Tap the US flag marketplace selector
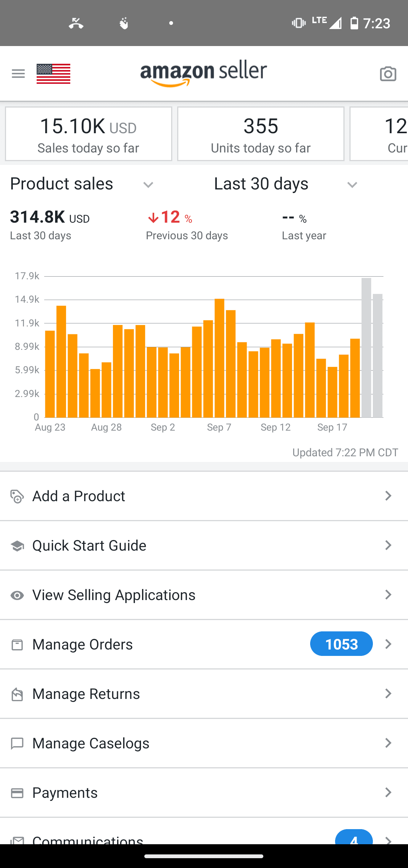 tap(53, 74)
